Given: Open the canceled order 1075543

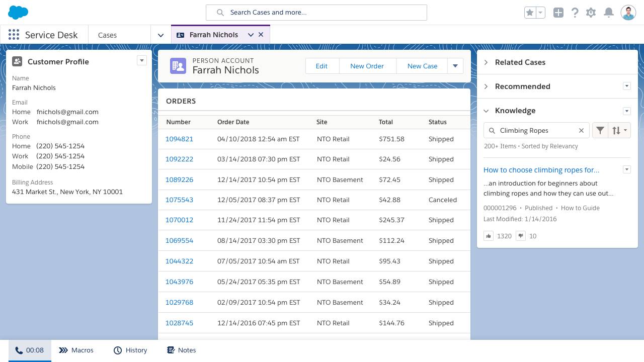Looking at the screenshot, I should (x=179, y=200).
